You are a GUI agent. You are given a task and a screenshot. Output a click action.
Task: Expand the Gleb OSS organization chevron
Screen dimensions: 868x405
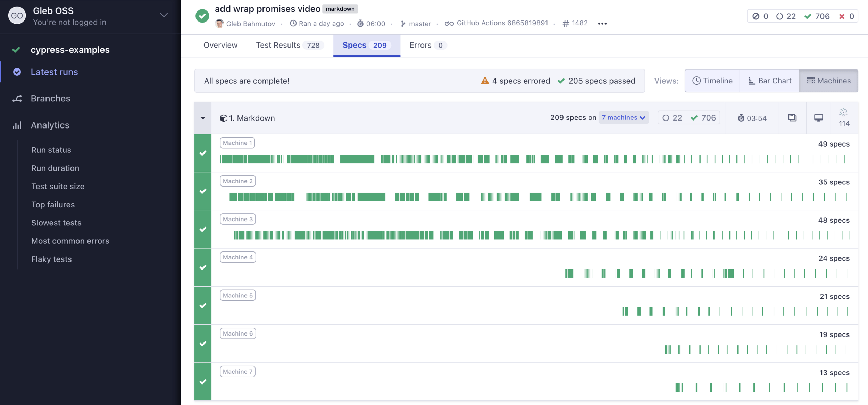click(x=164, y=15)
